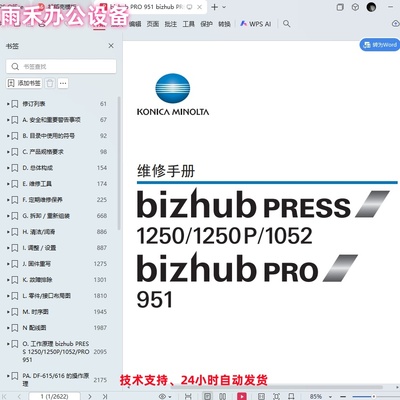Click the 书签查找 bookmark search field

click(x=61, y=66)
